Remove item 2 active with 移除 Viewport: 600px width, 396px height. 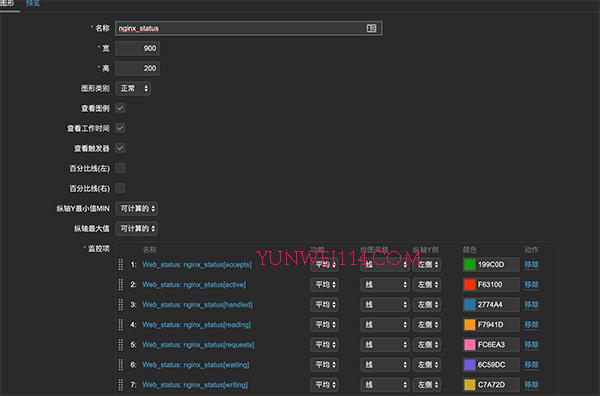pos(532,285)
